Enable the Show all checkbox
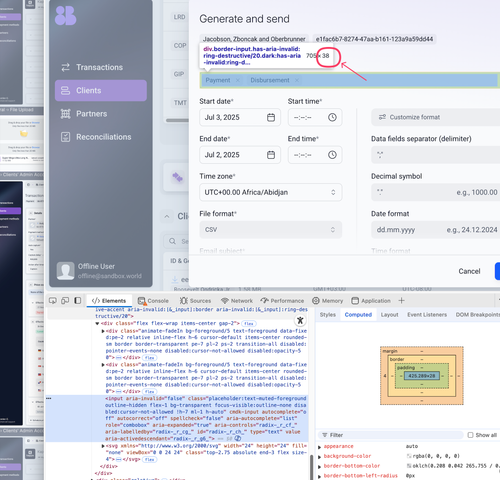 coord(470,435)
